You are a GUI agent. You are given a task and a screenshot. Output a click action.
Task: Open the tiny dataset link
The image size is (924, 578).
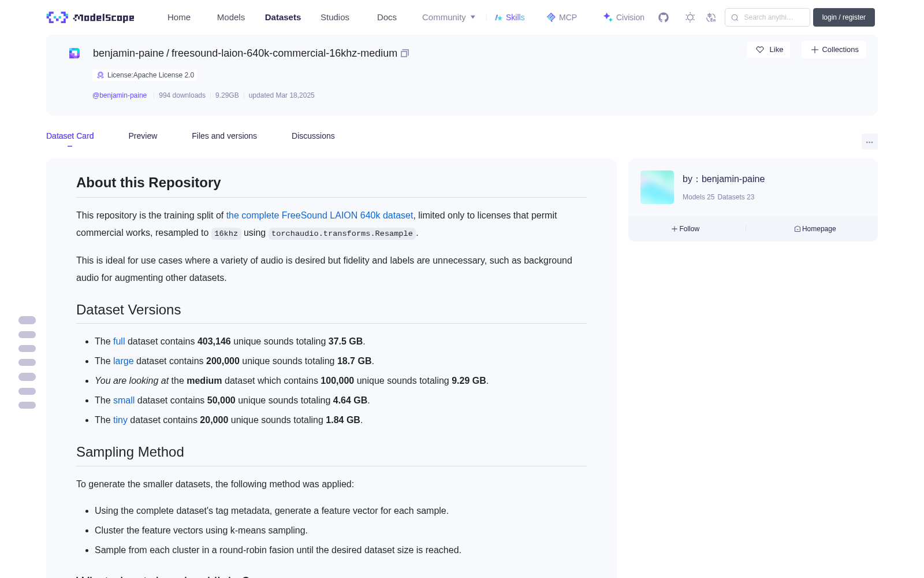[120, 420]
